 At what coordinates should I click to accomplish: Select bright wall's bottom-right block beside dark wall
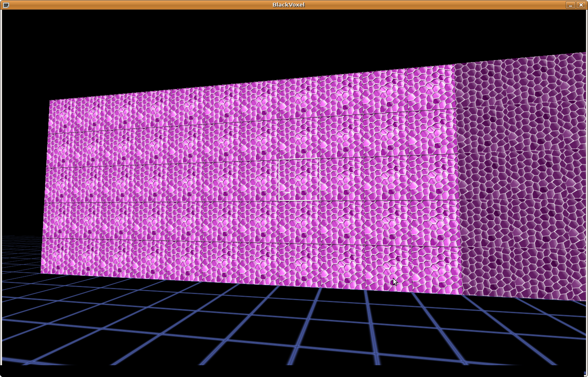click(x=437, y=270)
